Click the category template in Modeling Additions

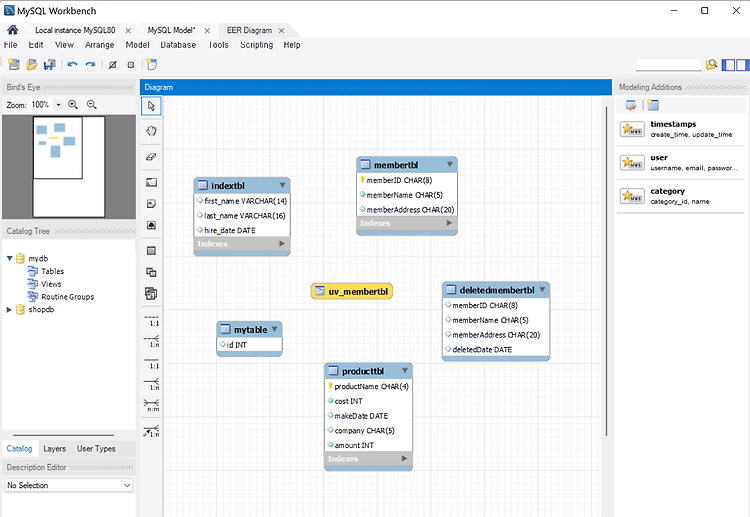(x=681, y=196)
